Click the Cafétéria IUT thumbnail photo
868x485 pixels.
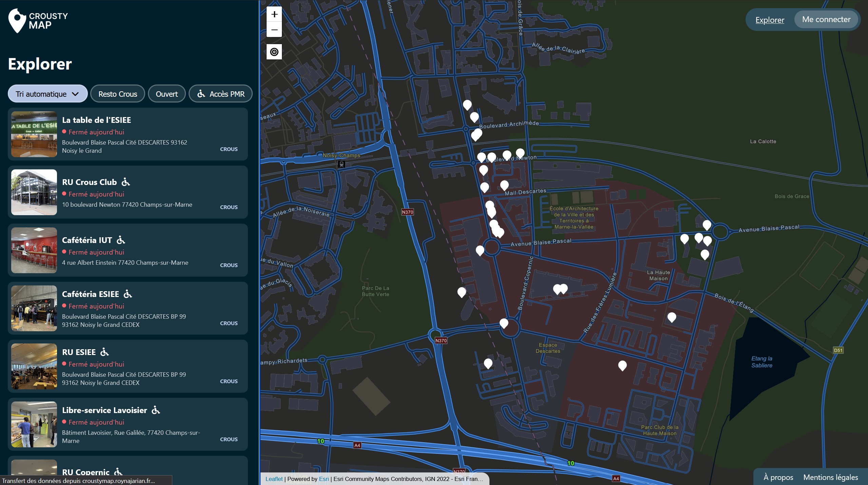[34, 250]
